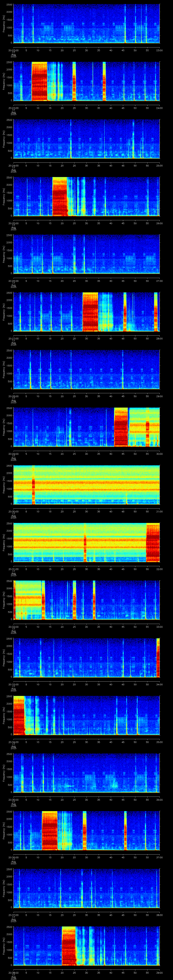Click the 35:00 end time label
The width and height of the screenshot is (173, 980).
point(159,742)
